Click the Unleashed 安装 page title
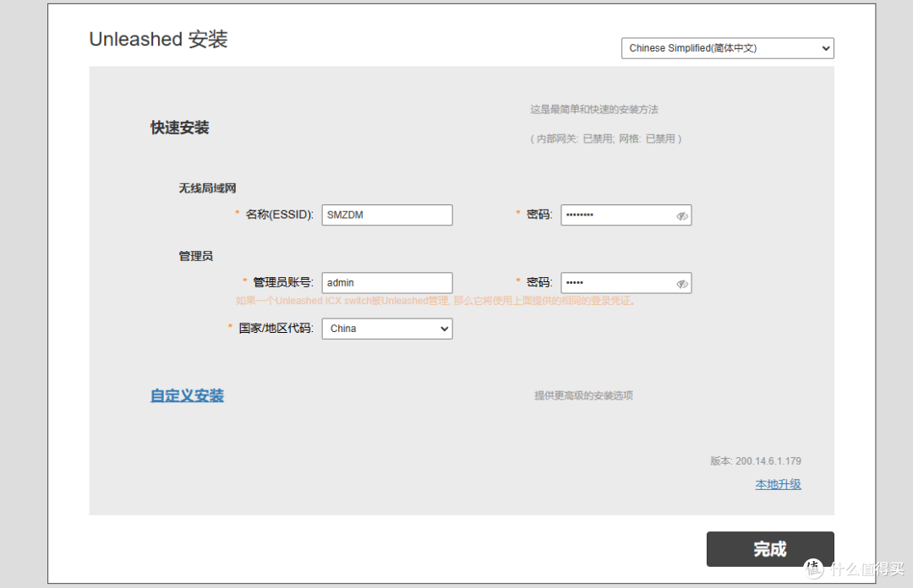Screen dimensions: 913x588 click(x=158, y=40)
